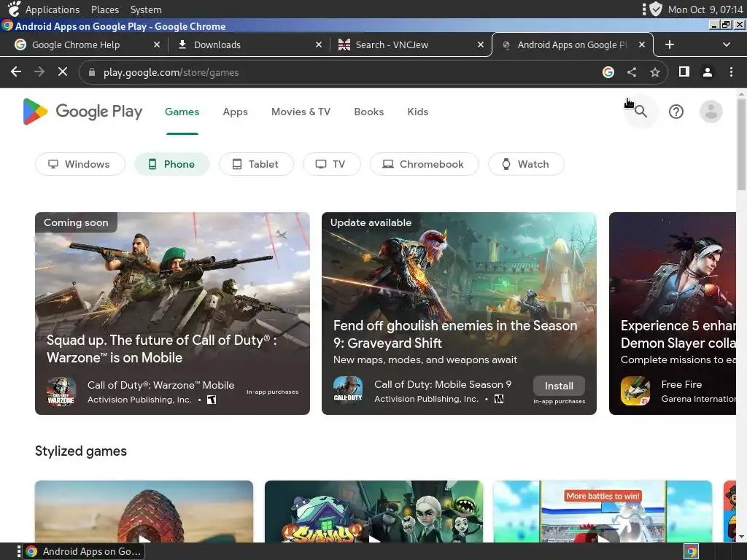
Task: Click the Call of Duty Mobile Season 9 app icon
Action: point(348,391)
